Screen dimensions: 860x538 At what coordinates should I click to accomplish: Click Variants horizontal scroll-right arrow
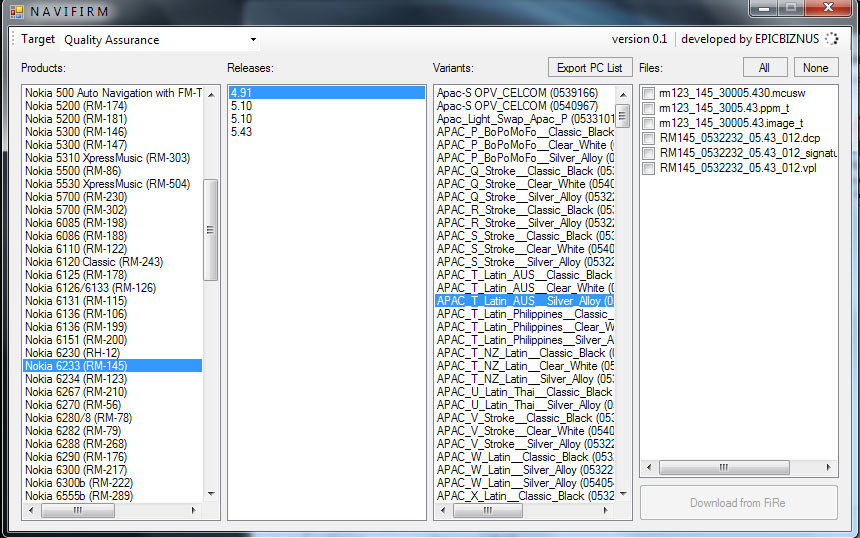pyautogui.click(x=606, y=510)
